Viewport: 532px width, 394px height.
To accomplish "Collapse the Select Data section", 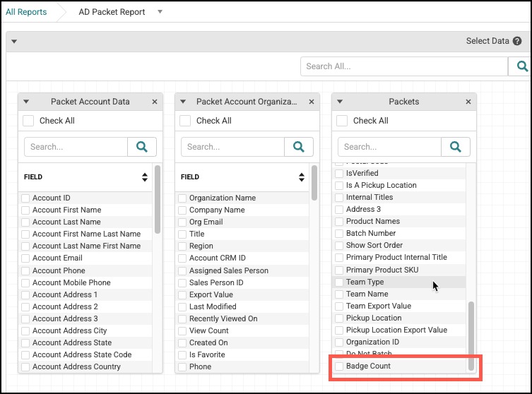I will [14, 42].
